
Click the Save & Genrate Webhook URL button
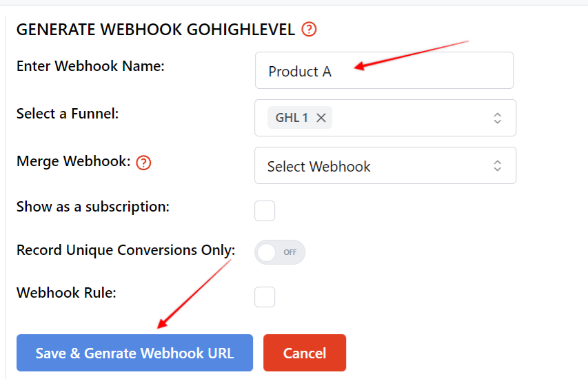[x=134, y=353]
